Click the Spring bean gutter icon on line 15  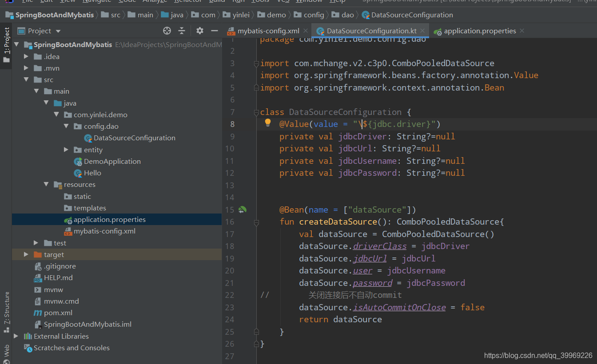pos(242,209)
